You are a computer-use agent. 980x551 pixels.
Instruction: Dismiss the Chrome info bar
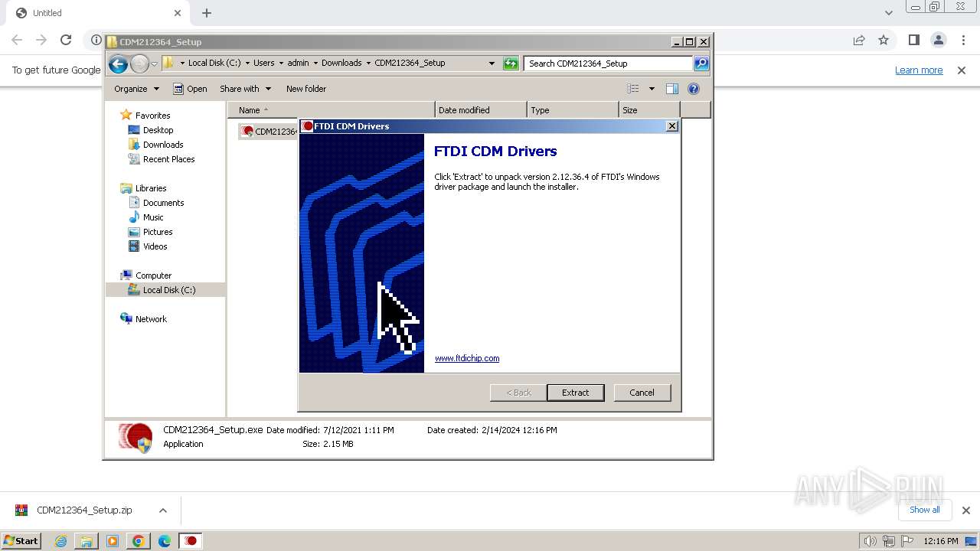point(962,70)
